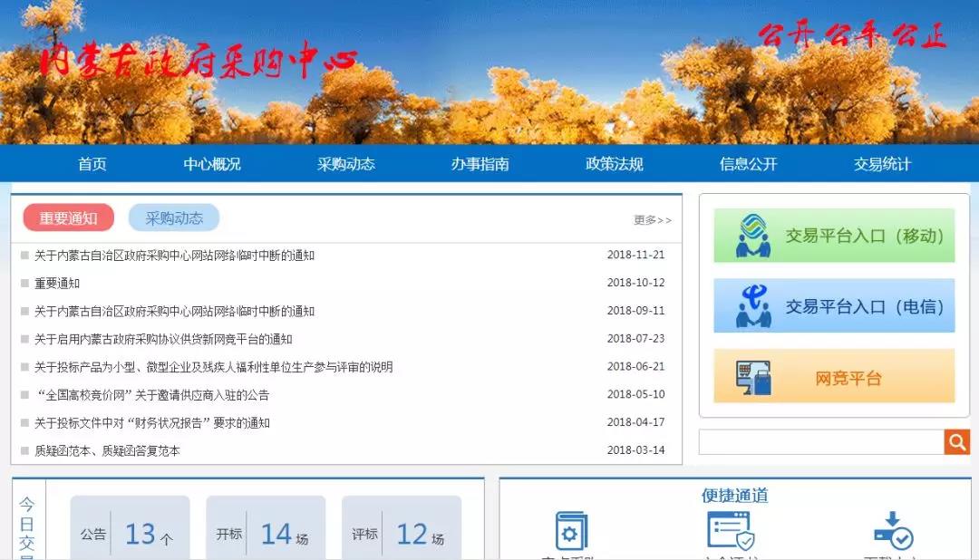Open 办事指南 navigation item
This screenshot has height=560, width=979.
click(x=480, y=164)
